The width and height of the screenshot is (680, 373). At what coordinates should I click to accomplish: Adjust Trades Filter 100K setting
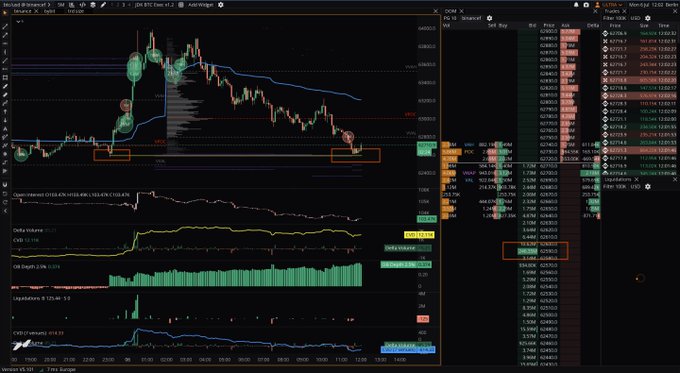pyautogui.click(x=615, y=18)
